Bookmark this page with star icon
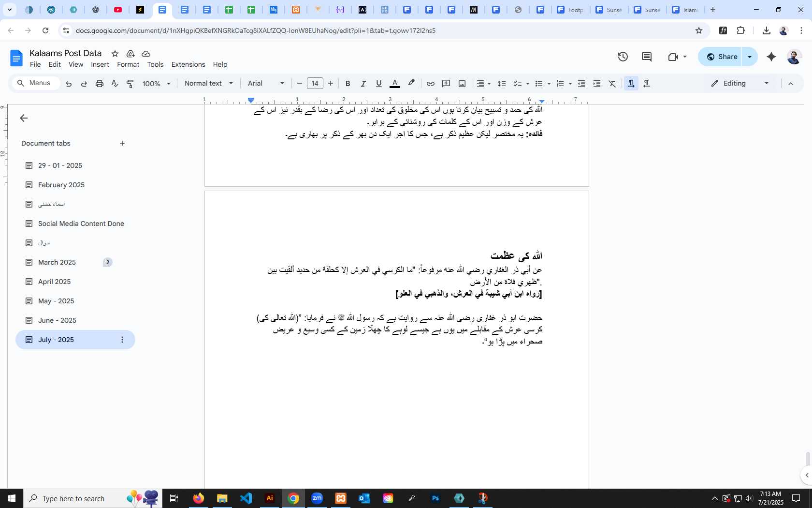This screenshot has width=812, height=508. tap(698, 30)
